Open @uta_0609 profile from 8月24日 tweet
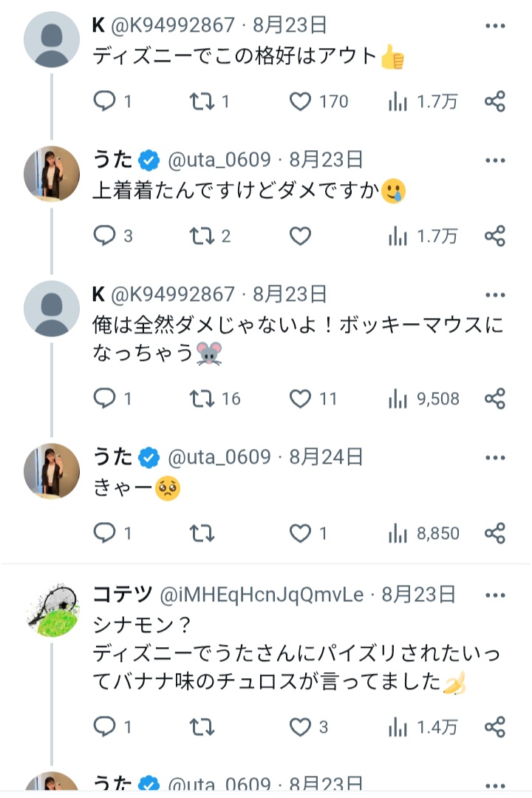 tap(219, 457)
